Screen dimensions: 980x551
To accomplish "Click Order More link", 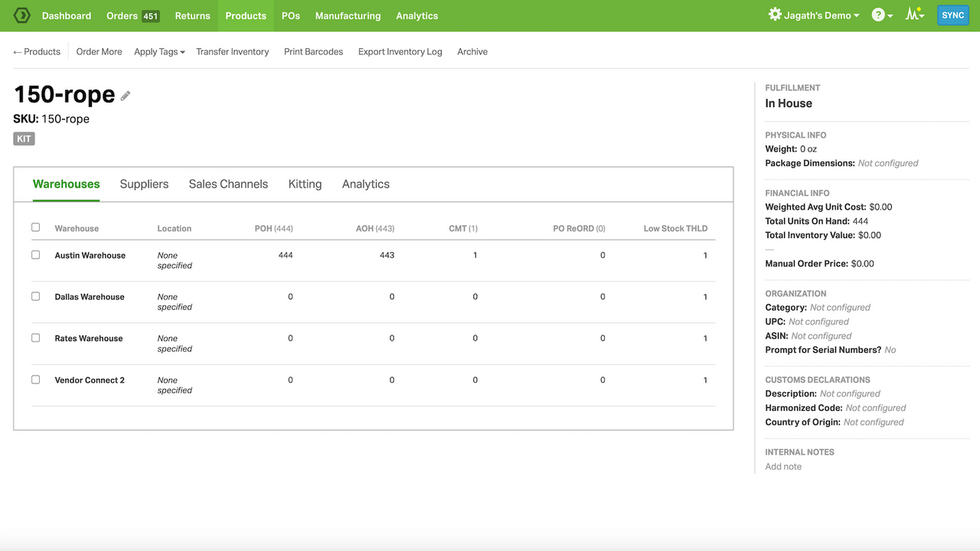I will 100,52.
